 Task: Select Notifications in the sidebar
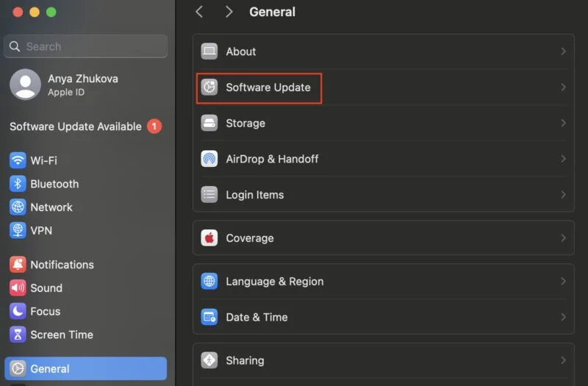(86, 265)
